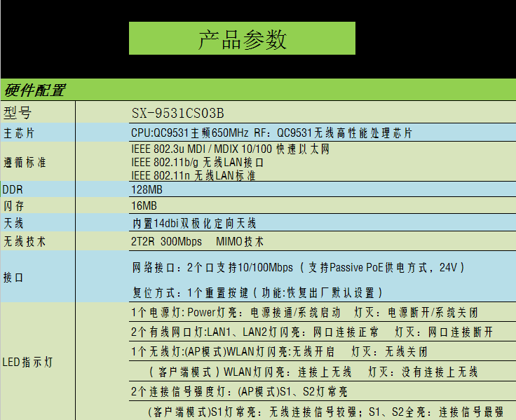Click the 遵循标准 label cell

pyautogui.click(x=25, y=162)
